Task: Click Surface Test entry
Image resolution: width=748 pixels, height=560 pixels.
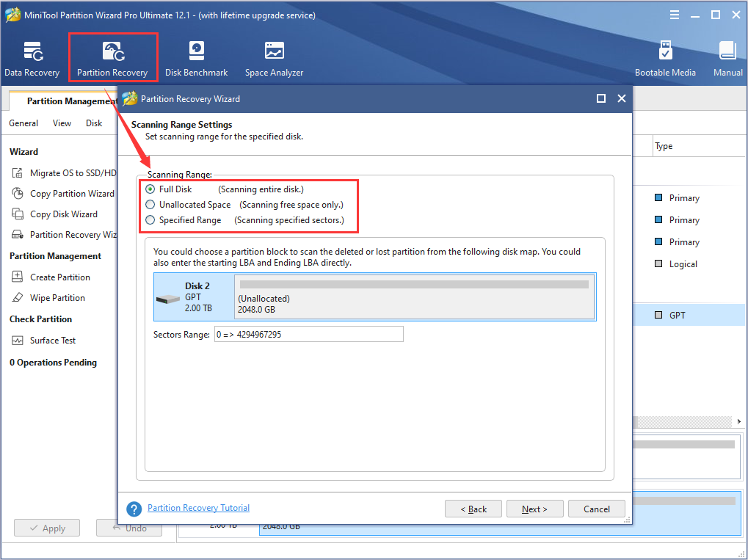Action: coord(53,340)
